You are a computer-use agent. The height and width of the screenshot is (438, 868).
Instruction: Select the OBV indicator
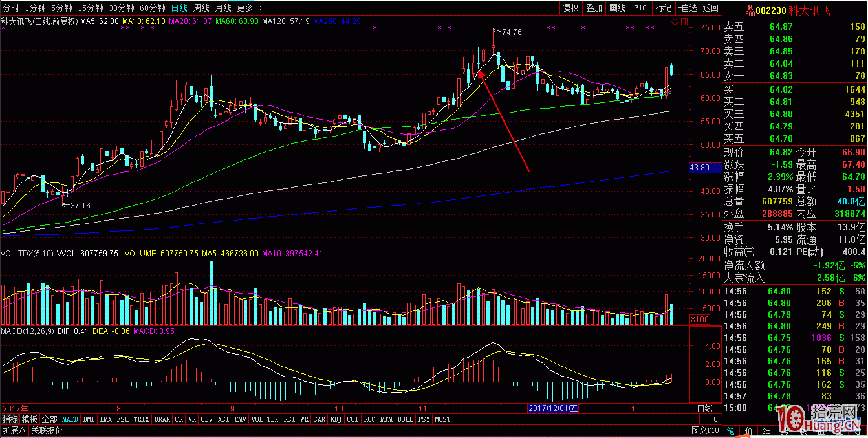207,419
